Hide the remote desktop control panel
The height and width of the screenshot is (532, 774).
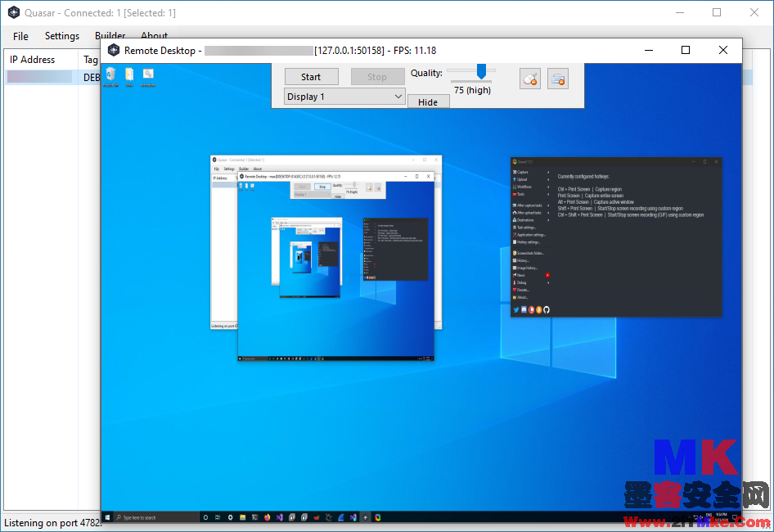click(x=428, y=101)
